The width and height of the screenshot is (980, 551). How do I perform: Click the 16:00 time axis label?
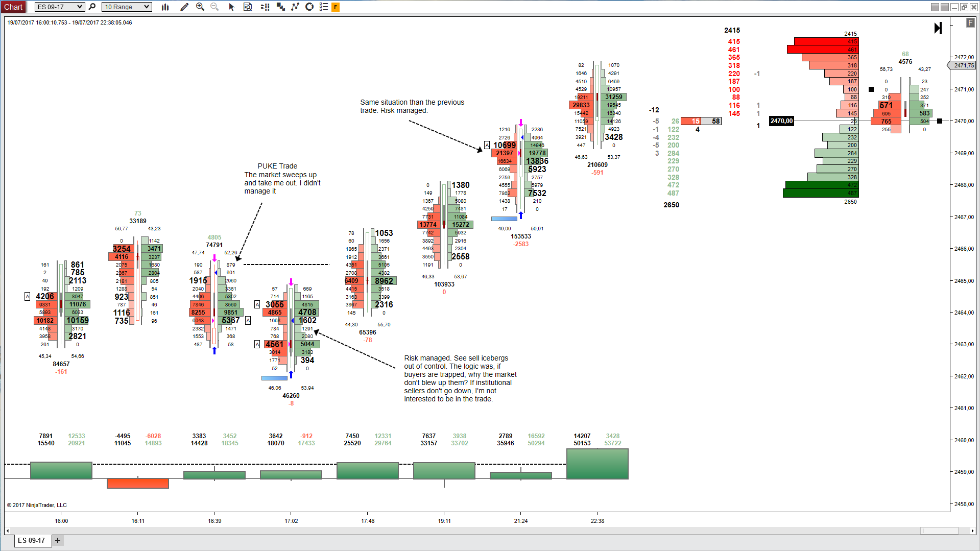pos(61,521)
